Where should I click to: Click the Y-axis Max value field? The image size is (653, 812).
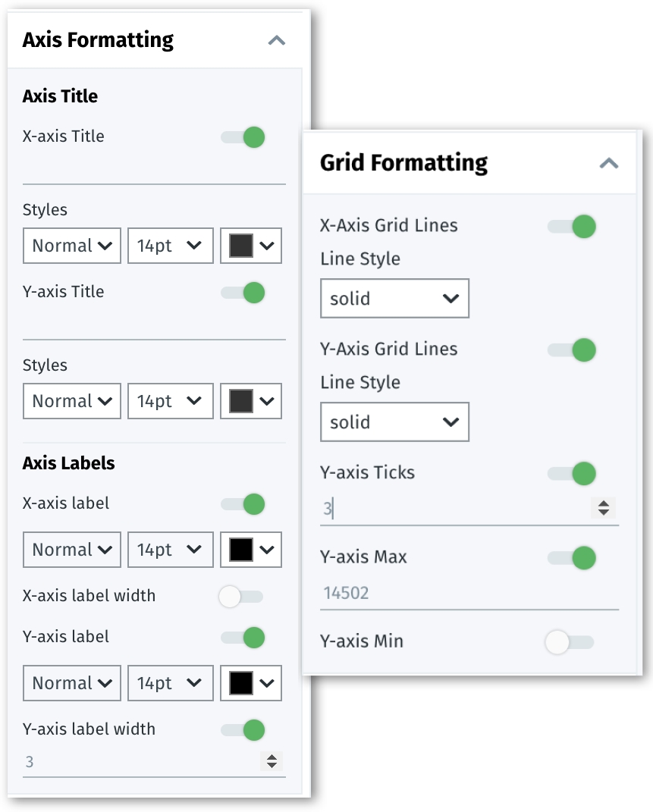[455, 593]
